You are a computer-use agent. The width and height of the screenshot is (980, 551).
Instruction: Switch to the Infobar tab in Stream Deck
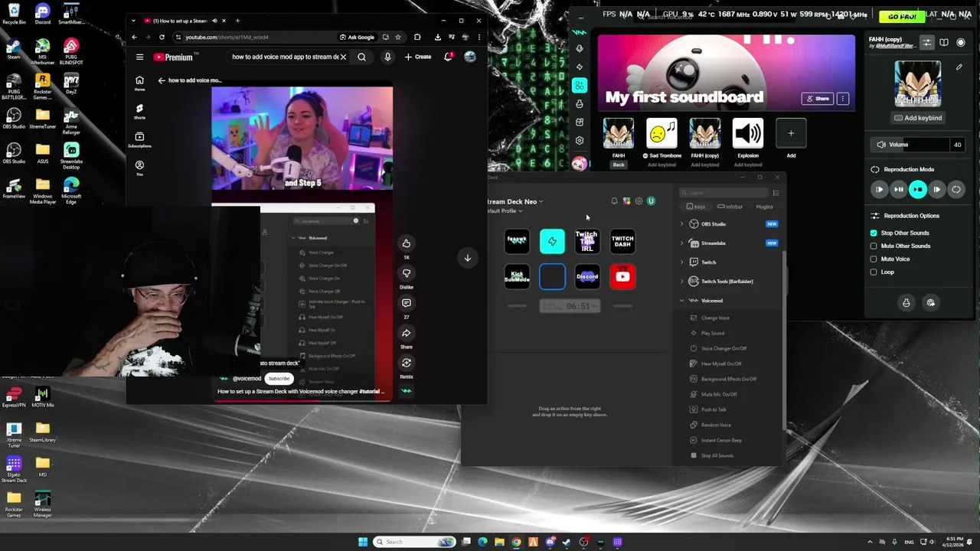730,207
